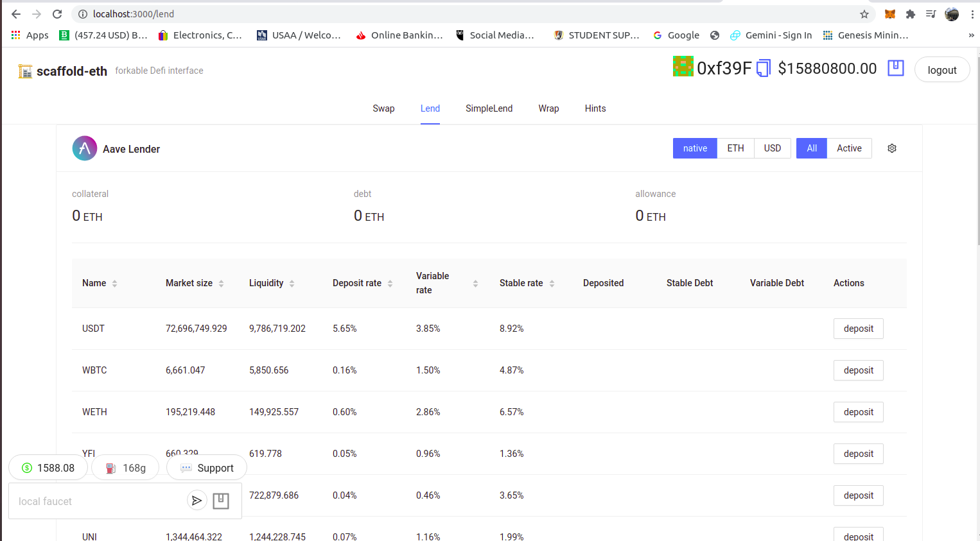Open Apps grid in bookmarks bar
This screenshot has height=541, width=980.
30,35
